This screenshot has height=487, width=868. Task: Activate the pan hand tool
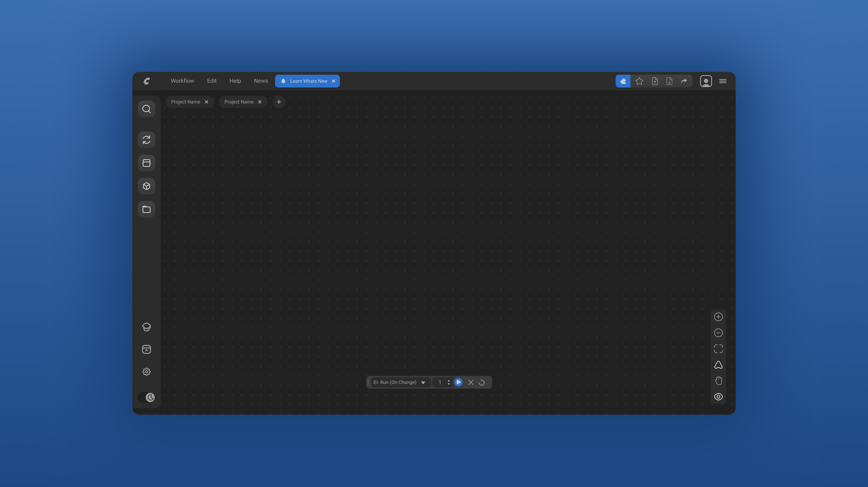(718, 381)
